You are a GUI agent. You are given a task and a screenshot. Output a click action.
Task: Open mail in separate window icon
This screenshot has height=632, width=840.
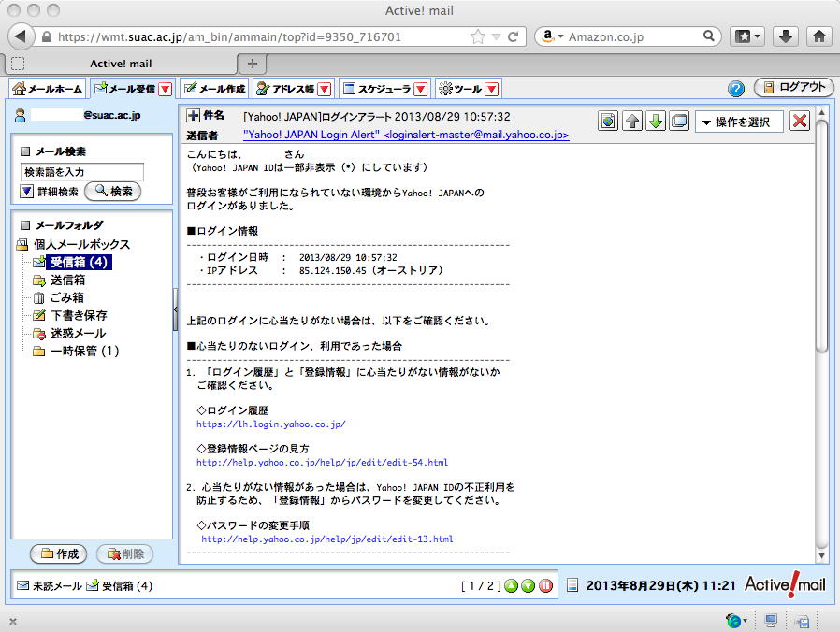point(679,121)
